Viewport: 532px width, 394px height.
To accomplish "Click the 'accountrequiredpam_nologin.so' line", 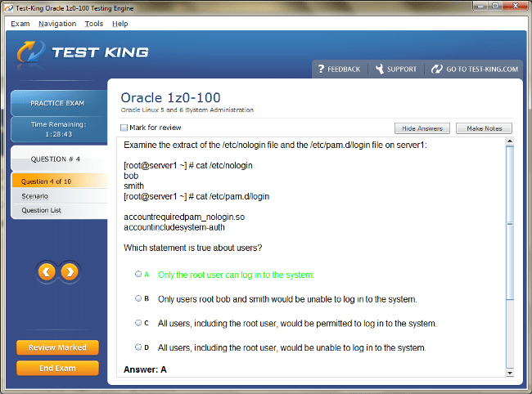I will pos(184,217).
